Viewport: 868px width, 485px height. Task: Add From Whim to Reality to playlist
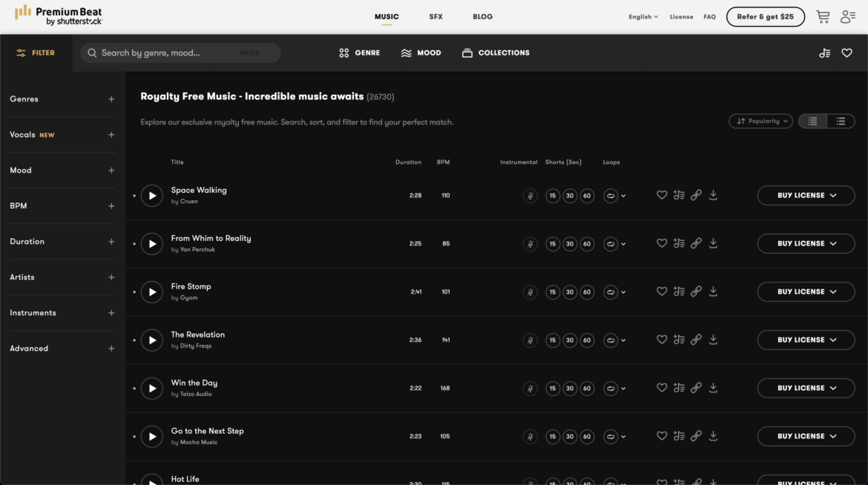coord(679,243)
